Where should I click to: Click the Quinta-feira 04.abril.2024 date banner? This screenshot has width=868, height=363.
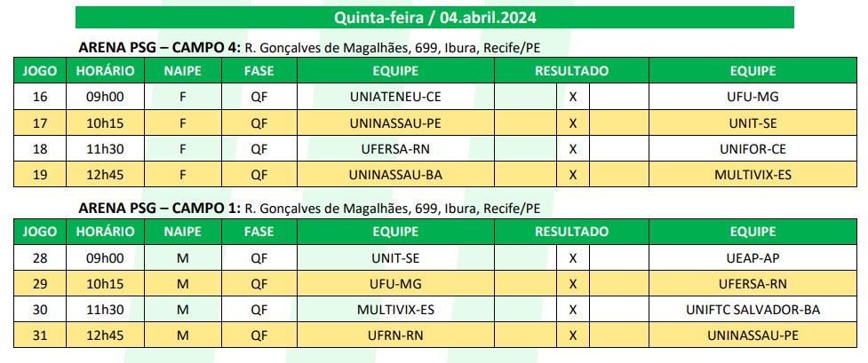(x=434, y=17)
